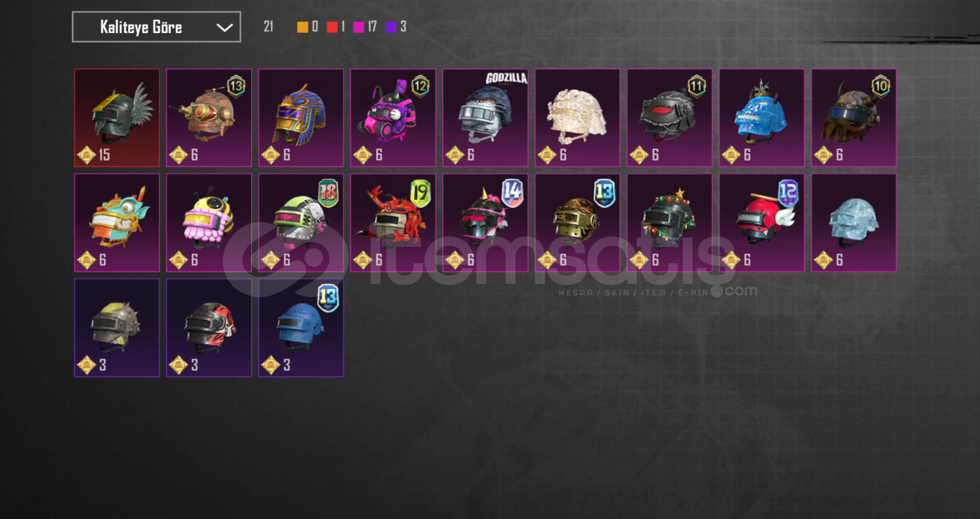Image resolution: width=980 pixels, height=519 pixels.
Task: Pick the Christmas lights helmet
Action: click(x=670, y=223)
